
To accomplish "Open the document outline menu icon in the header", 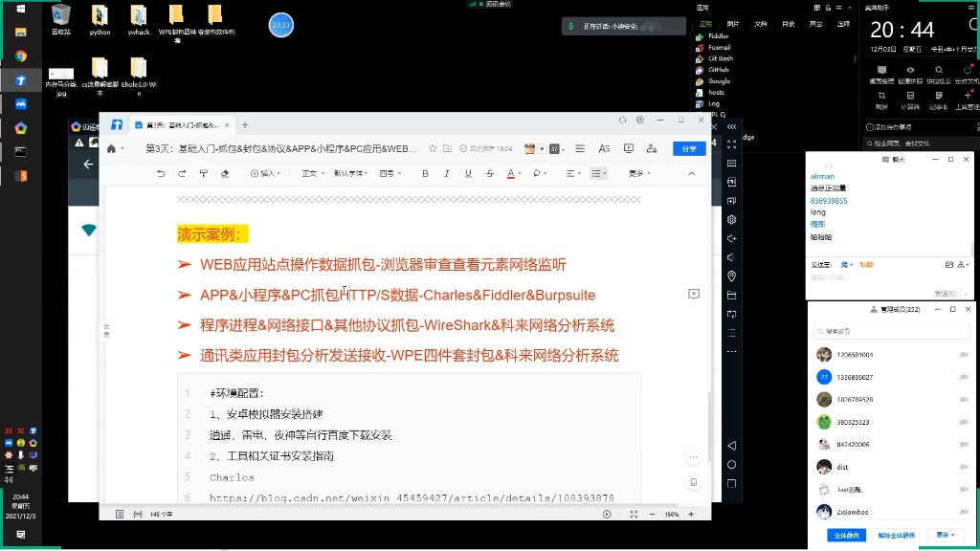I will (x=580, y=148).
